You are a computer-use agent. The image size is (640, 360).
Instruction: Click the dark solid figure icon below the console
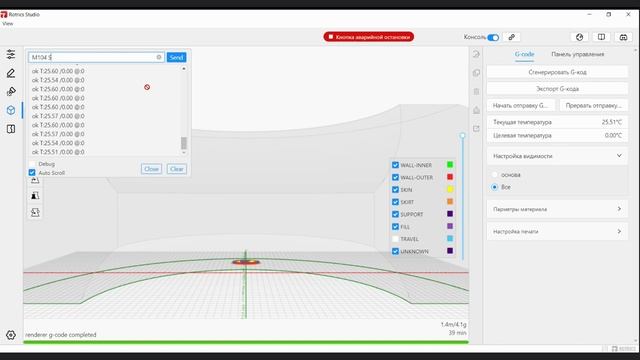[x=35, y=196]
